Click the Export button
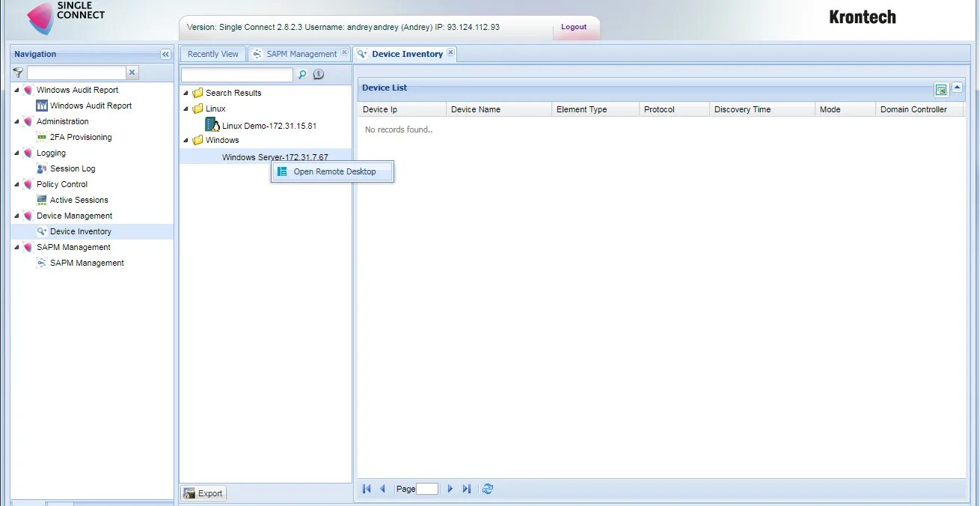 click(x=203, y=493)
